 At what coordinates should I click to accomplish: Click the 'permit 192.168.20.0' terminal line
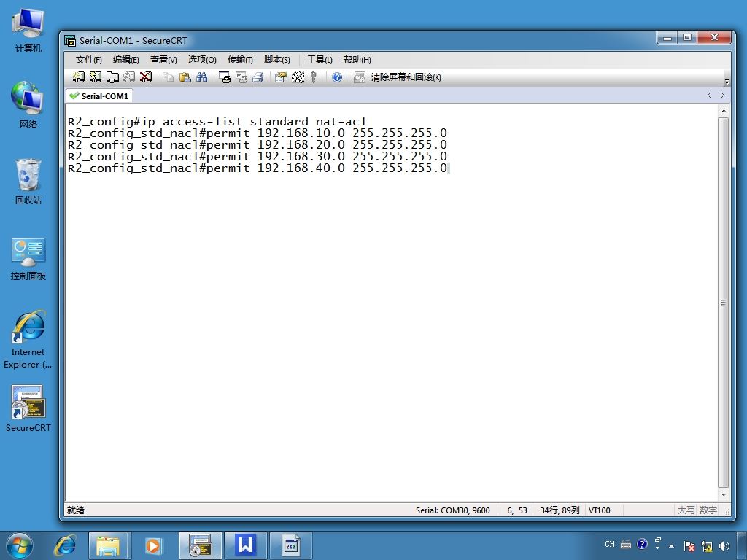pyautogui.click(x=258, y=145)
